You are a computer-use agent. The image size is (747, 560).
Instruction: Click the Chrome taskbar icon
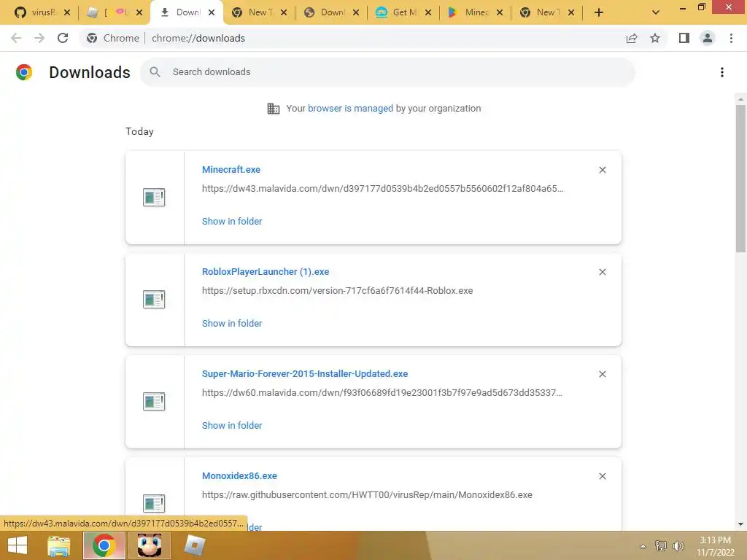pyautogui.click(x=104, y=545)
